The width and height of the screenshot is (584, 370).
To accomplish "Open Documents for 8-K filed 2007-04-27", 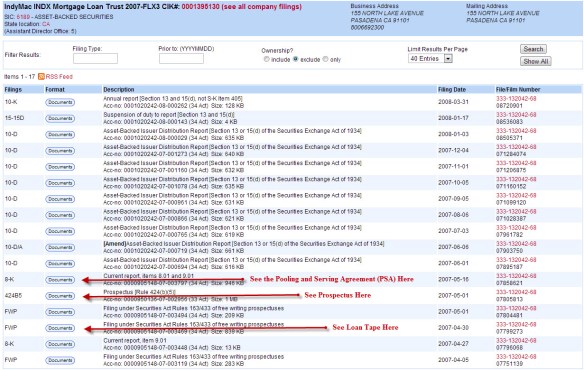I will [60, 344].
